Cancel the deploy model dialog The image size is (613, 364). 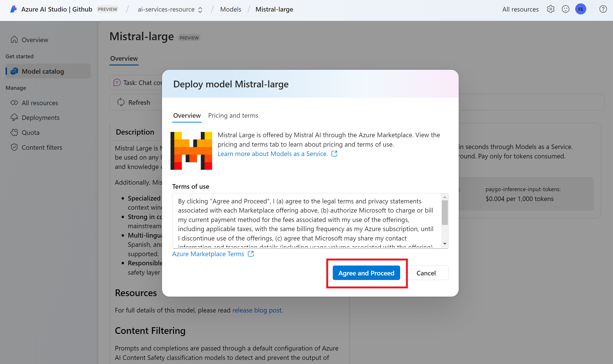point(426,273)
